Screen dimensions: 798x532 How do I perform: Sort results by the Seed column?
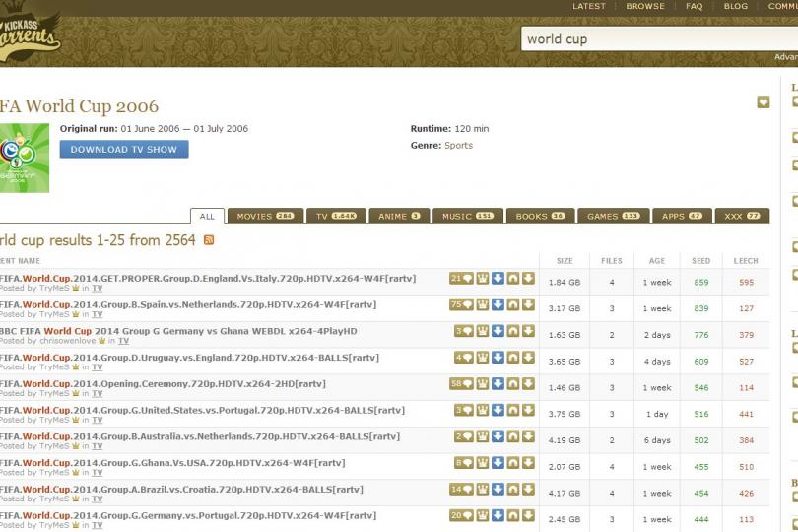tap(700, 261)
